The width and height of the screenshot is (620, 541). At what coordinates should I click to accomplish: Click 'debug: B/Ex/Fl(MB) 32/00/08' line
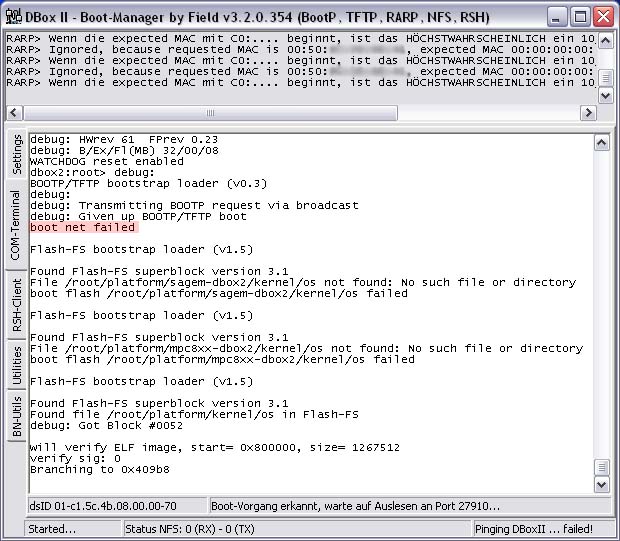tap(124, 151)
